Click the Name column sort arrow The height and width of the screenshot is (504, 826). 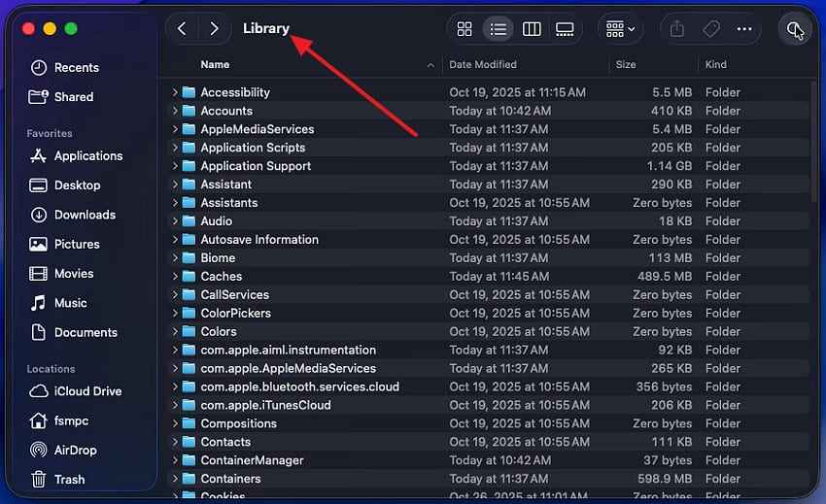pyautogui.click(x=430, y=65)
